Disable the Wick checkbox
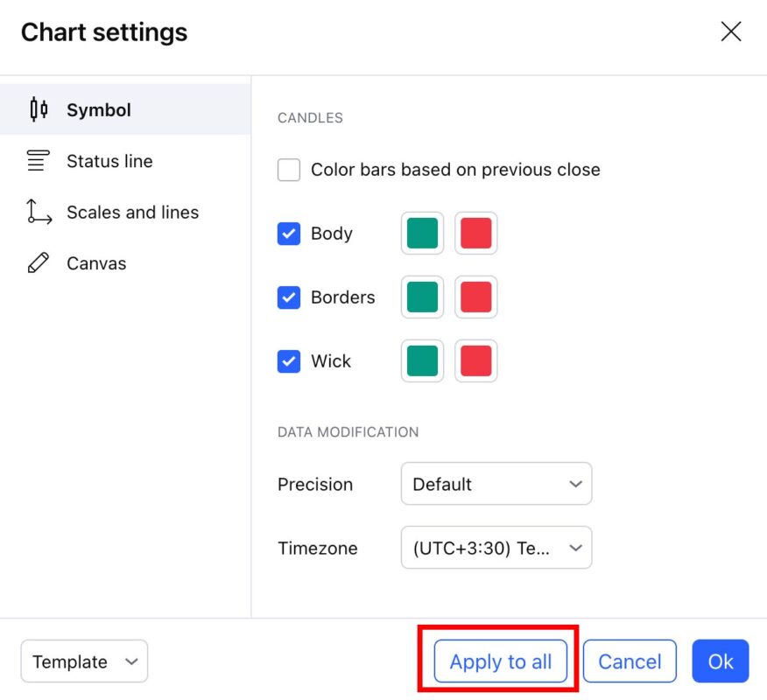The height and width of the screenshot is (700, 767). click(289, 360)
